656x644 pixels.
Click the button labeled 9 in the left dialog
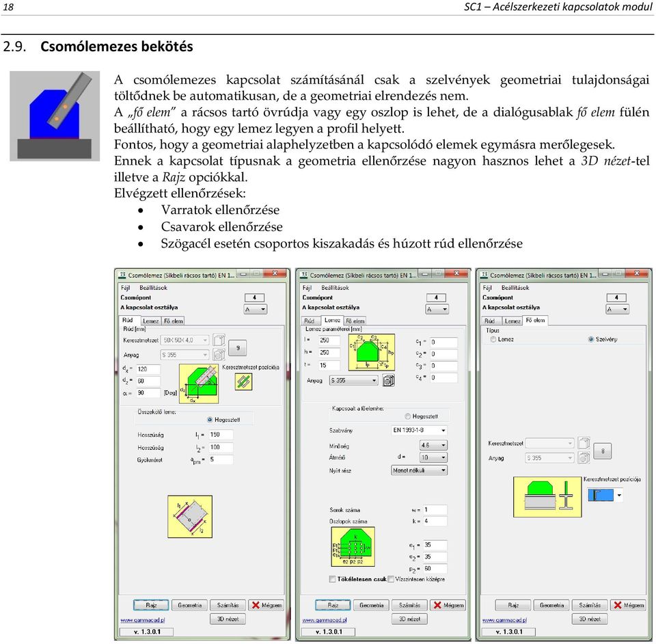click(x=238, y=348)
